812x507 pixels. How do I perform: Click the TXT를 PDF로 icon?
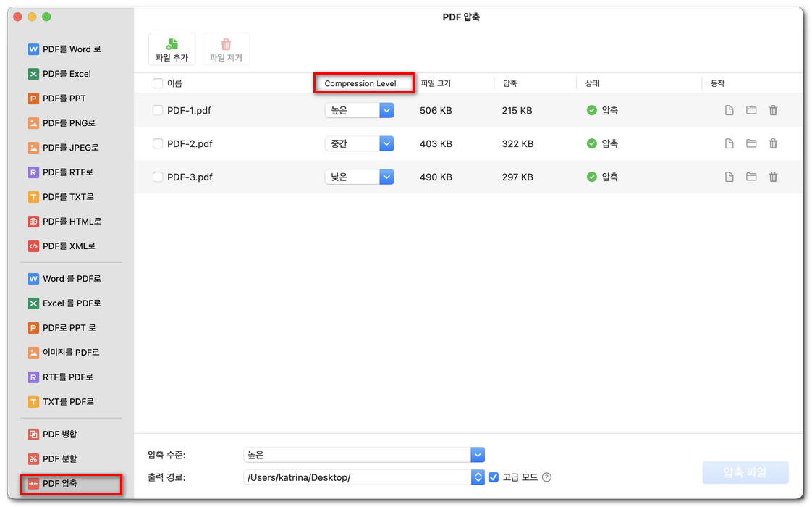pos(33,402)
